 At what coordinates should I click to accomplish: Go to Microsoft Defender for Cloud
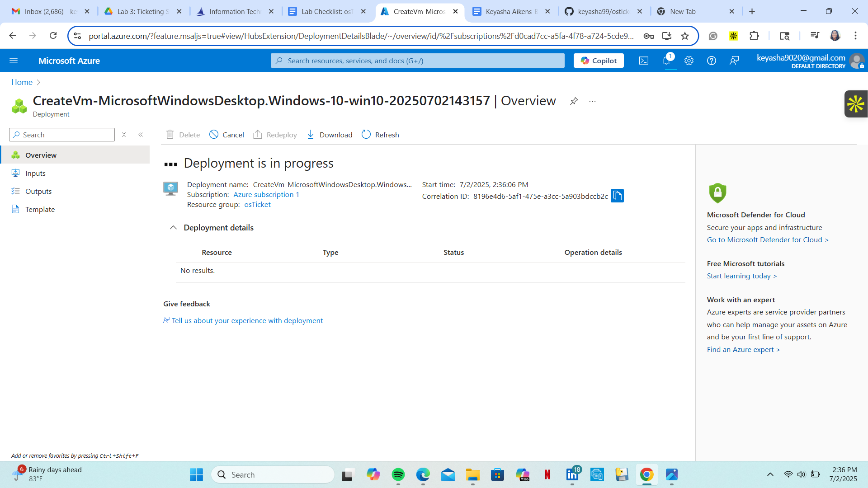pyautogui.click(x=768, y=240)
